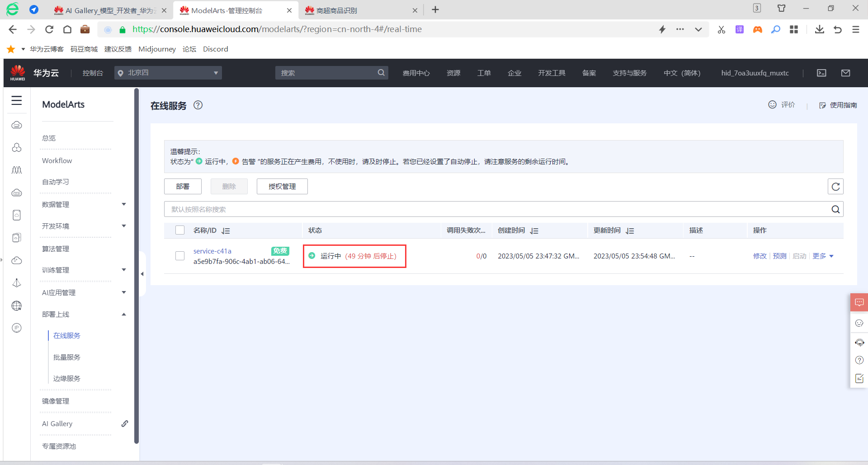This screenshot has width=868, height=465.
Task: Open 控制台 in the top navigation
Action: coord(93,73)
